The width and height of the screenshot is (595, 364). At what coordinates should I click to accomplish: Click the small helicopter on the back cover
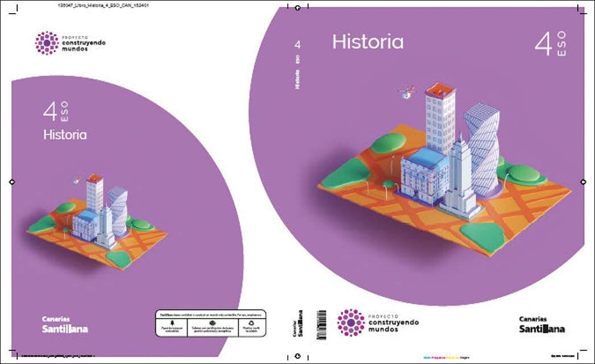point(77,180)
